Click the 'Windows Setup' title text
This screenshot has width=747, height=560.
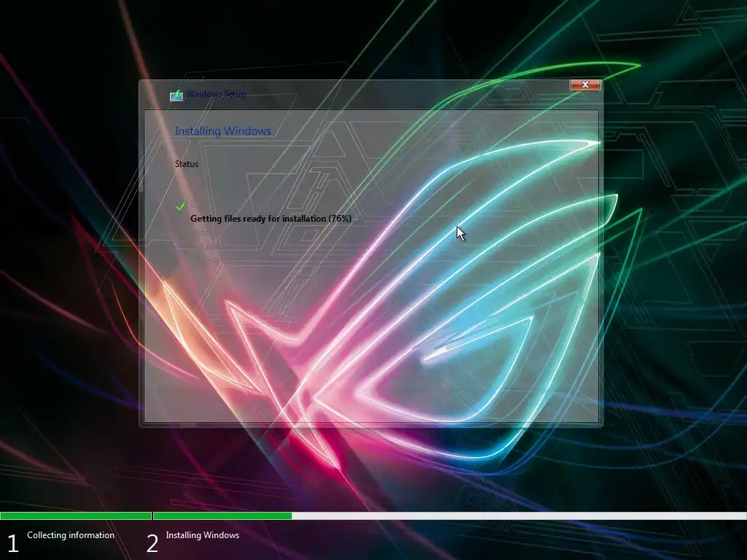pos(216,94)
